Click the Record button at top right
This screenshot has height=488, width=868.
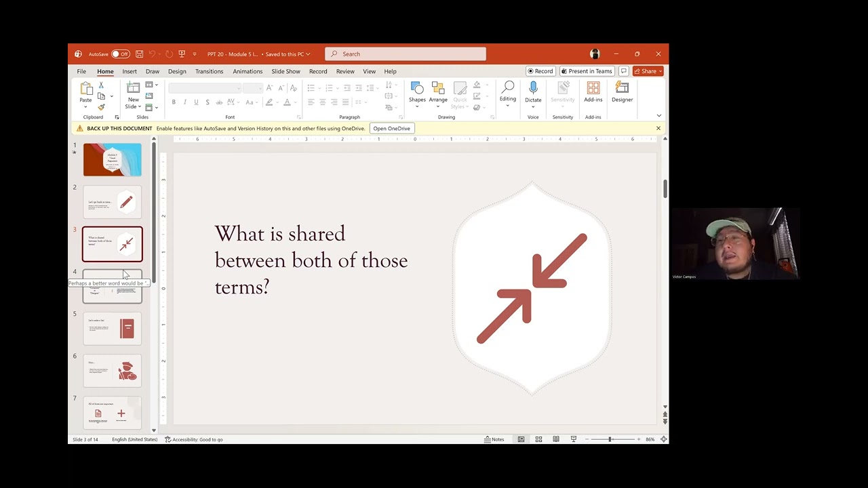click(x=540, y=71)
